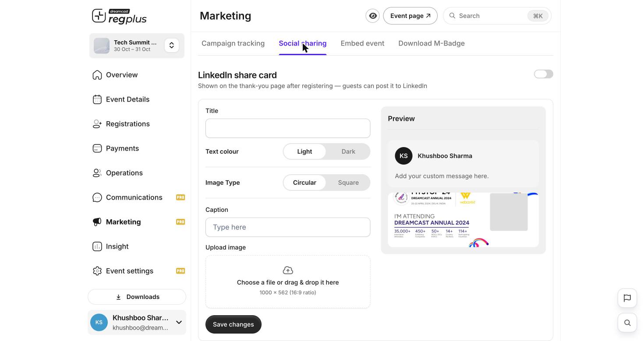
Task: Click the Communications chat bubble icon
Action: (x=97, y=197)
